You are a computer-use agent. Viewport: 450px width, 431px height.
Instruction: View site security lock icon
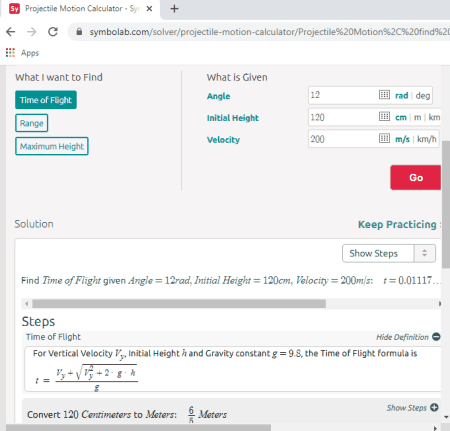(79, 32)
